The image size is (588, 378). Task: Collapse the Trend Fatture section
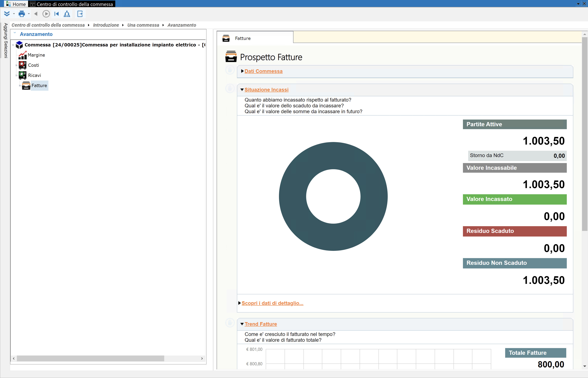(260, 324)
